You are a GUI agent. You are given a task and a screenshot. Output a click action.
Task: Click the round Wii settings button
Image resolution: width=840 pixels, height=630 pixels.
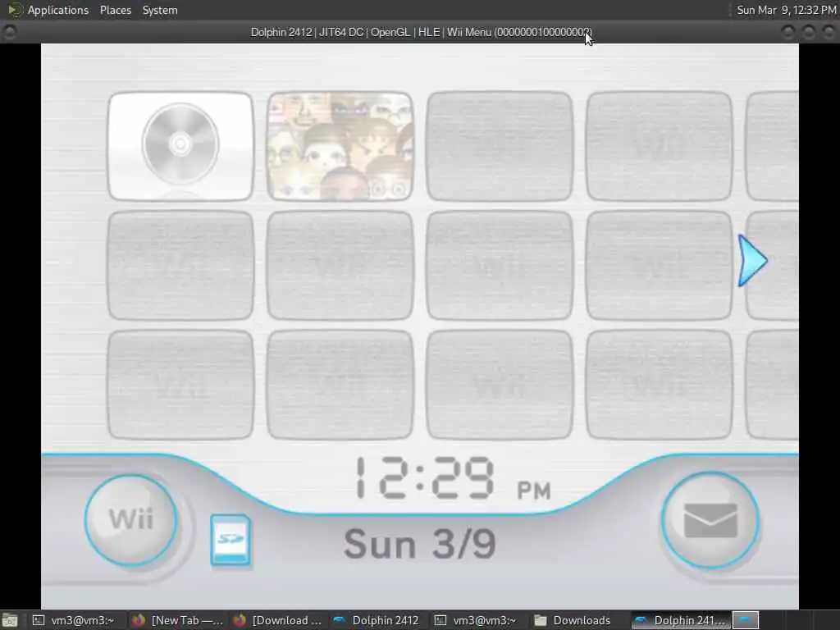(x=131, y=520)
